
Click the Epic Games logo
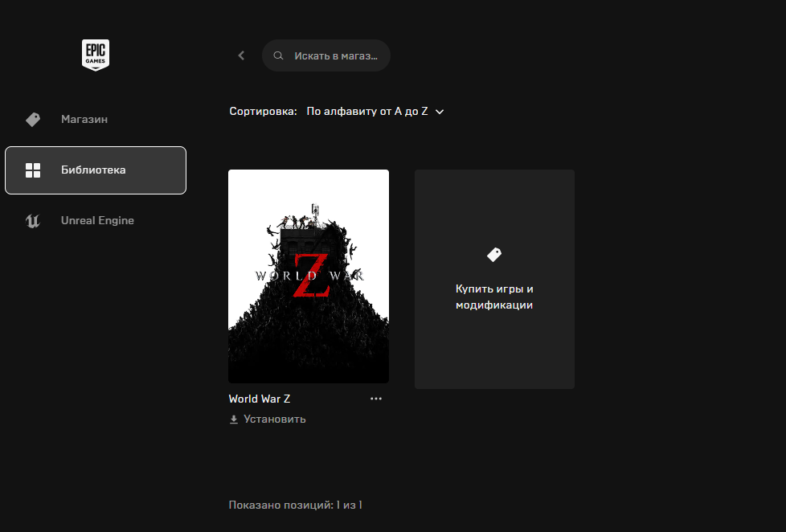click(96, 55)
